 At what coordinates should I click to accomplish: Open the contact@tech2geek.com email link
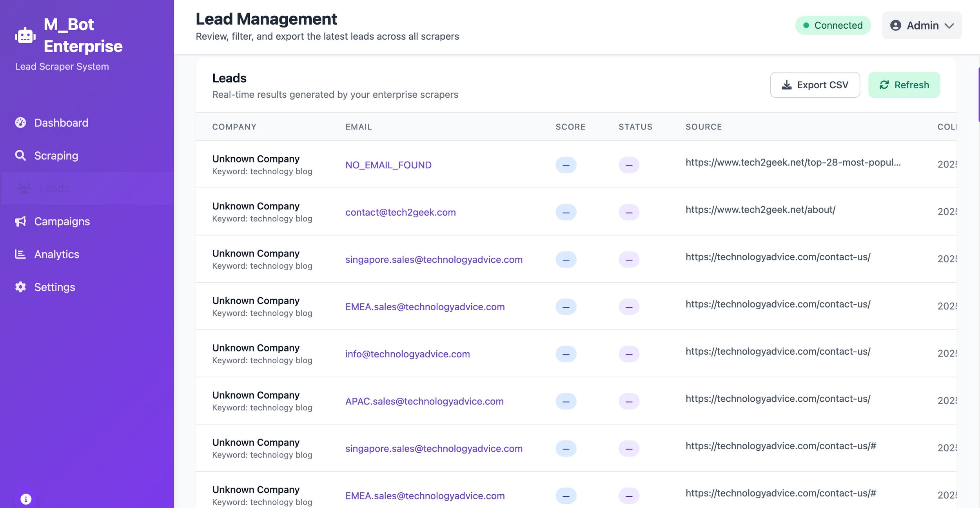[x=400, y=212]
